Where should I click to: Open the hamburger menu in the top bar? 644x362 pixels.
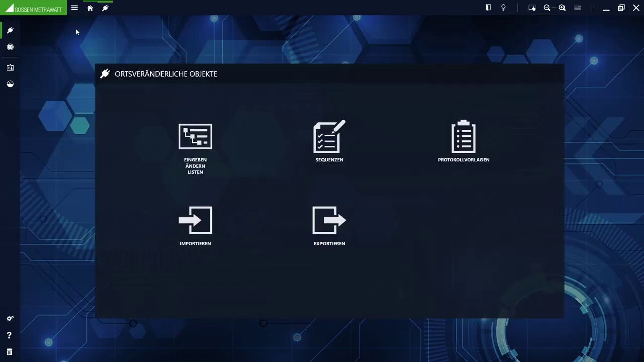point(74,8)
